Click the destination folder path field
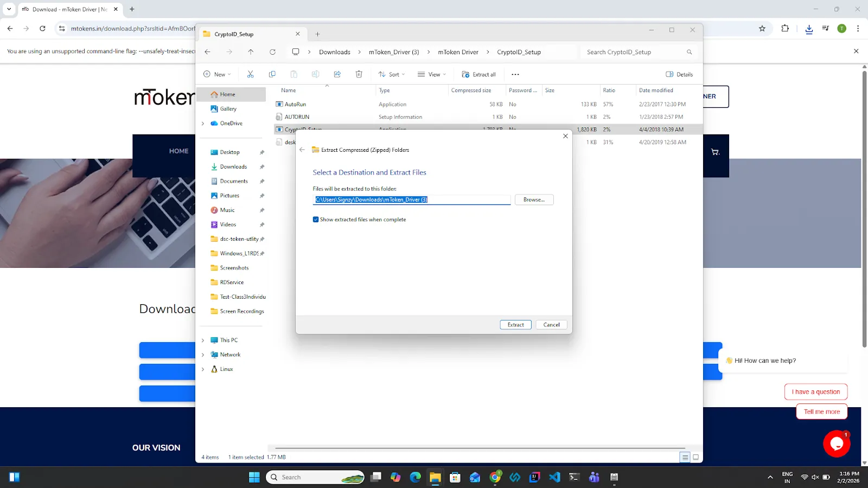 click(x=412, y=200)
